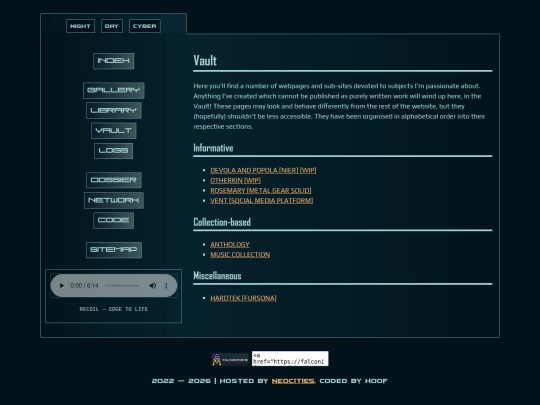Seek within the audio progress bar

(x=122, y=285)
